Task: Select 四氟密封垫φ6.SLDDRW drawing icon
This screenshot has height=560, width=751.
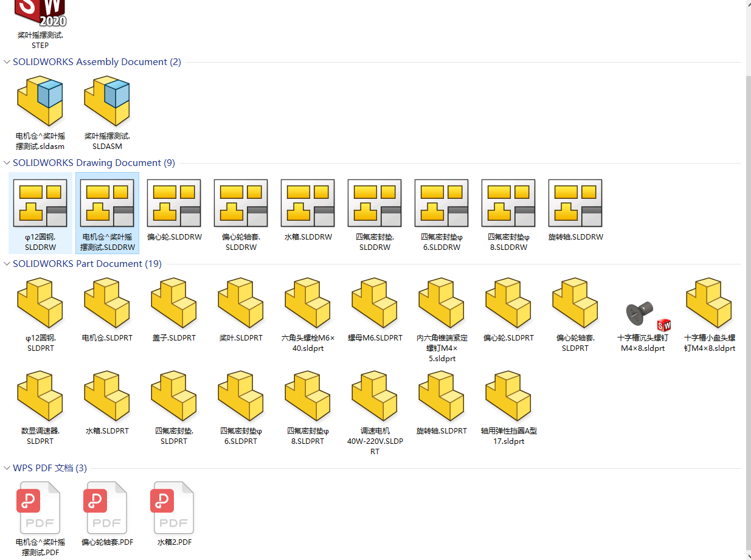Action: [441, 204]
